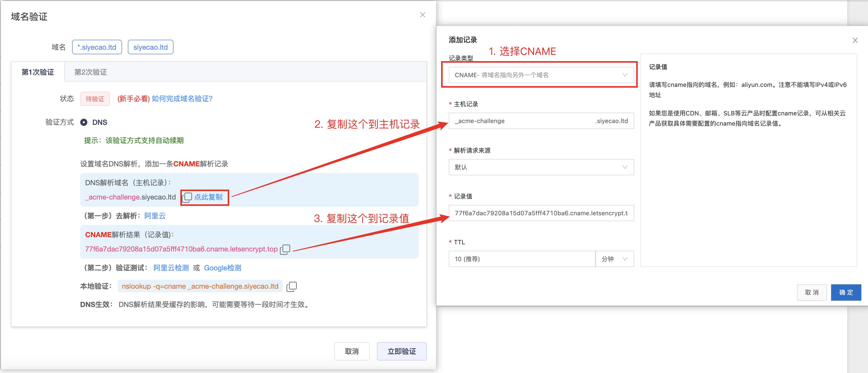This screenshot has width=868, height=373.
Task: Switch to the 第1次验证 tab
Action: (x=38, y=72)
